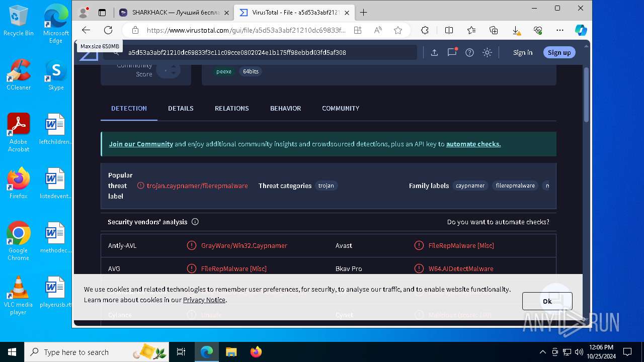Click the page vertical scrollbar
The height and width of the screenshot is (362, 644).
pyautogui.click(x=586, y=95)
